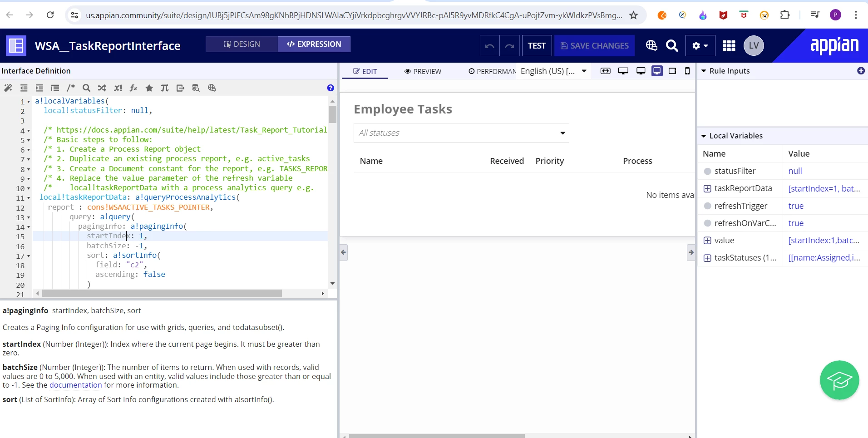This screenshot has height=438, width=868.
Task: Select tablet preview size icon
Action: (x=672, y=71)
